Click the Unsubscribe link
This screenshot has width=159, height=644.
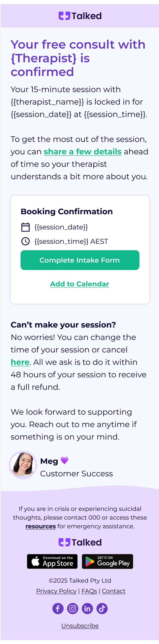80,626
